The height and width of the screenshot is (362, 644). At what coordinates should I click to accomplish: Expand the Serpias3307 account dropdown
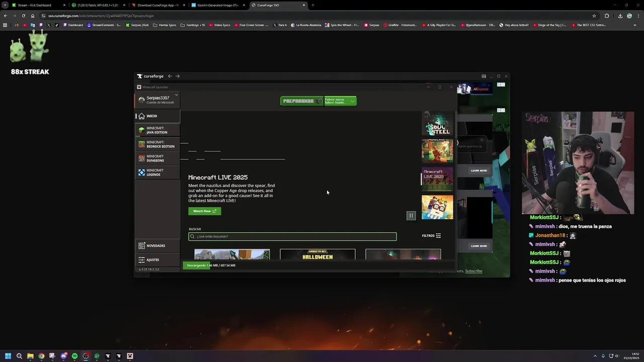coord(176,95)
